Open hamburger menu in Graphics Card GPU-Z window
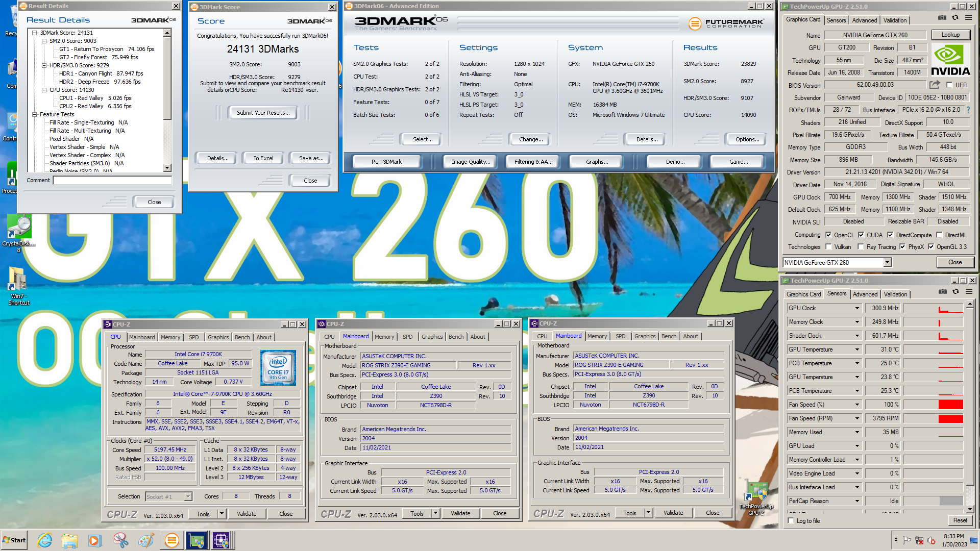 coord(968,18)
